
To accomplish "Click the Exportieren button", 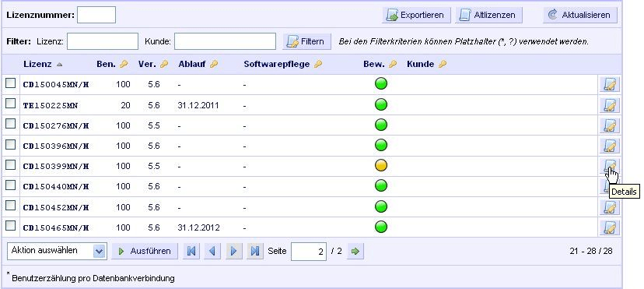I will tap(416, 16).
